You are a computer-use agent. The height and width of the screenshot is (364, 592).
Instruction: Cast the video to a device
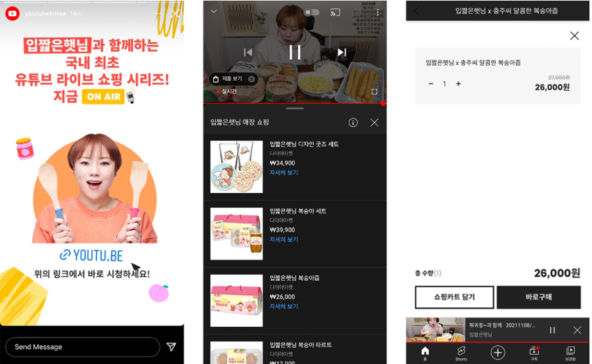tap(335, 13)
